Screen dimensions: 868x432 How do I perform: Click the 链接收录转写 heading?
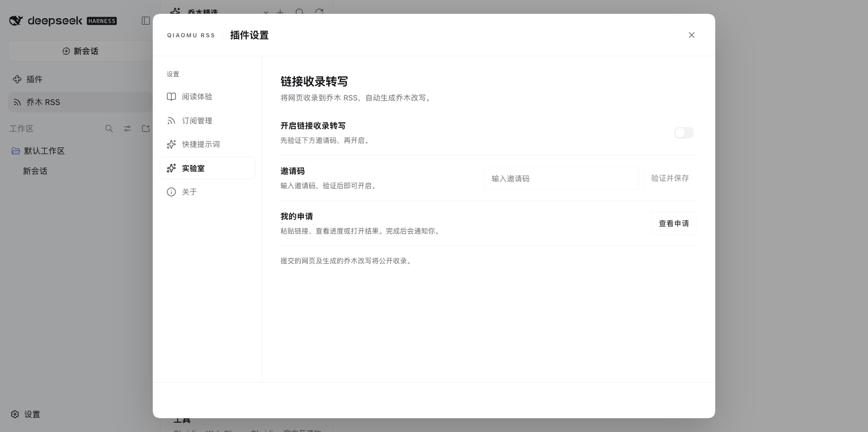pos(314,81)
